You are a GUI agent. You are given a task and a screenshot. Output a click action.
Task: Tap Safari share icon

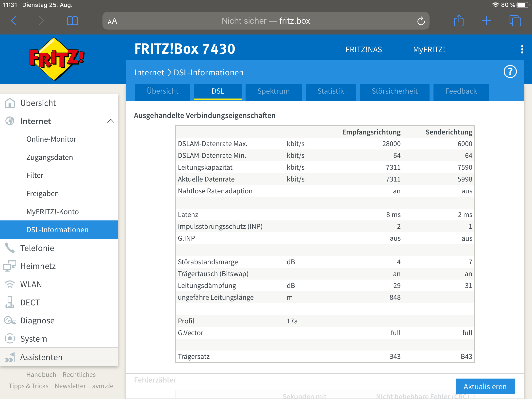coord(459,21)
